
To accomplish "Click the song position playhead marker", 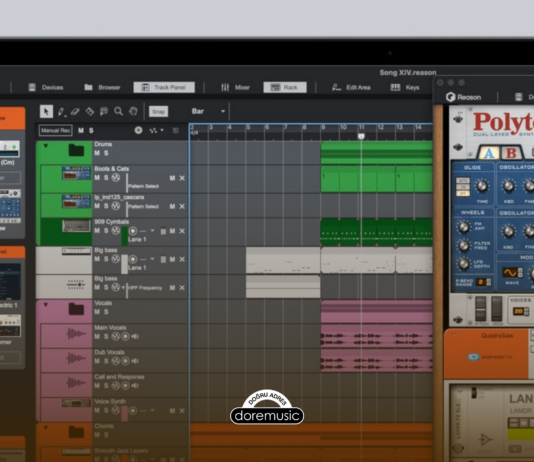I will 361,137.
